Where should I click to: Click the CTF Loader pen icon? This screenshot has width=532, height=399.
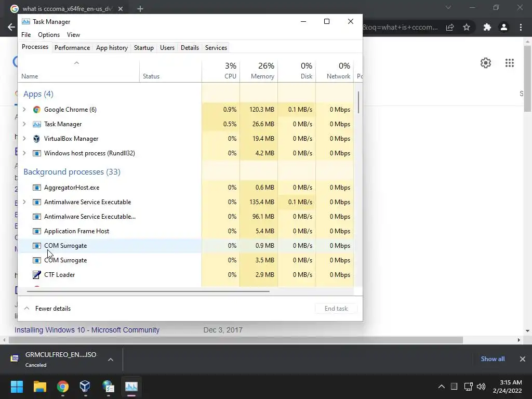[x=37, y=275]
